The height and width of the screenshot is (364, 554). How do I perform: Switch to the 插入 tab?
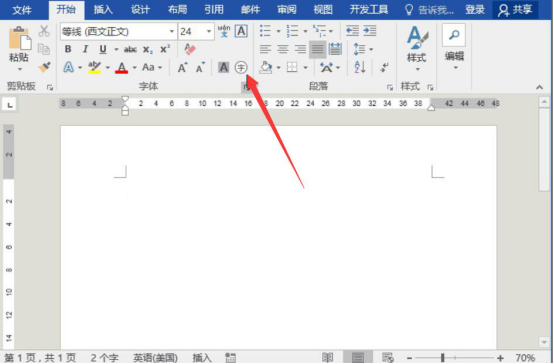point(103,10)
